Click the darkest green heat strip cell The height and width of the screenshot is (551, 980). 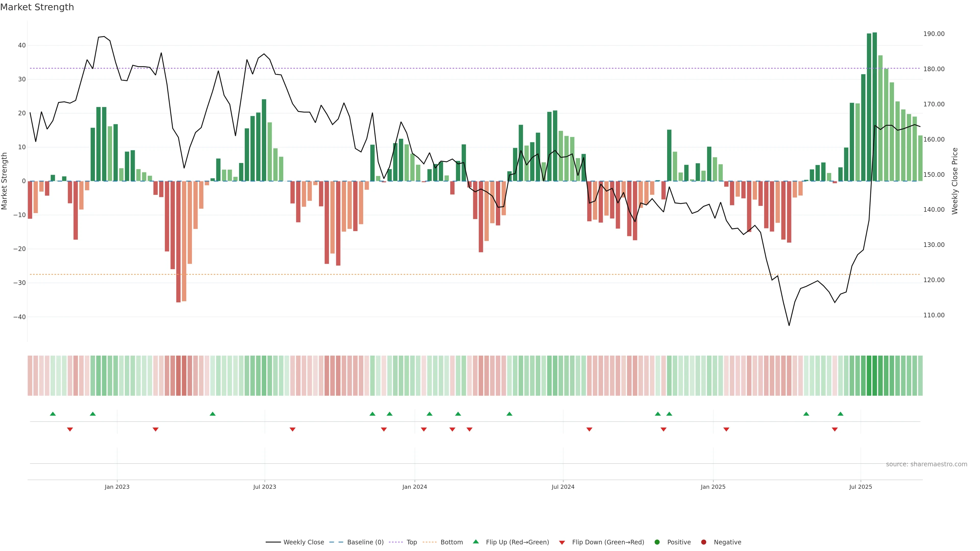pos(875,376)
